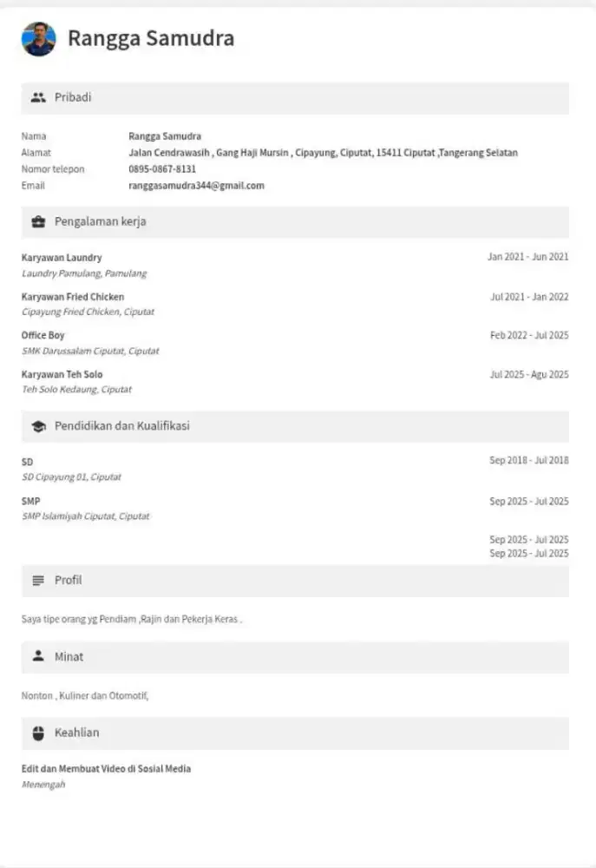This screenshot has width=596, height=868.
Task: Click the Karyawan Teh Solo entry
Action: [x=62, y=375]
